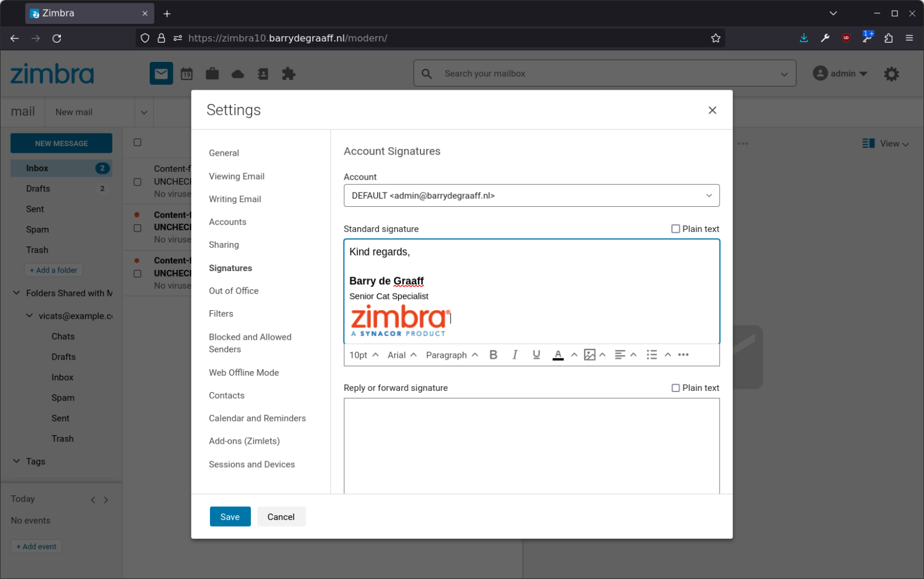Open the settings gear icon

coord(891,73)
